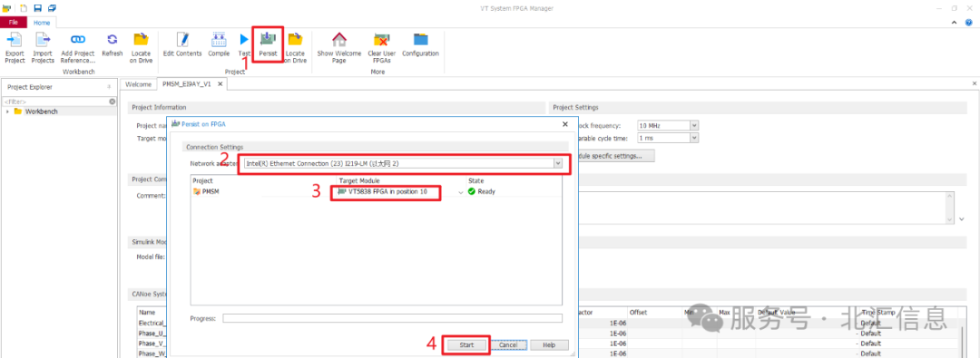Clear the Project Explorer filter

(113, 102)
